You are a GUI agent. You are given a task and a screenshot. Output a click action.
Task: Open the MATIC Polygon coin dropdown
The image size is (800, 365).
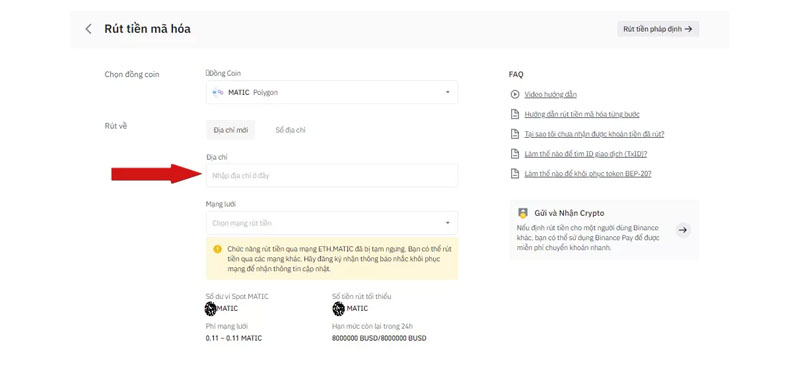click(332, 92)
